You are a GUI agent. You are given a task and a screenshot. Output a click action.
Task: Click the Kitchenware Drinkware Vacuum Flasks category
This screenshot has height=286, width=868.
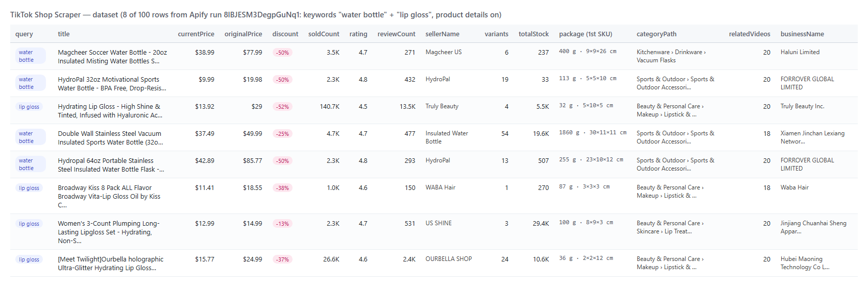[x=671, y=56]
